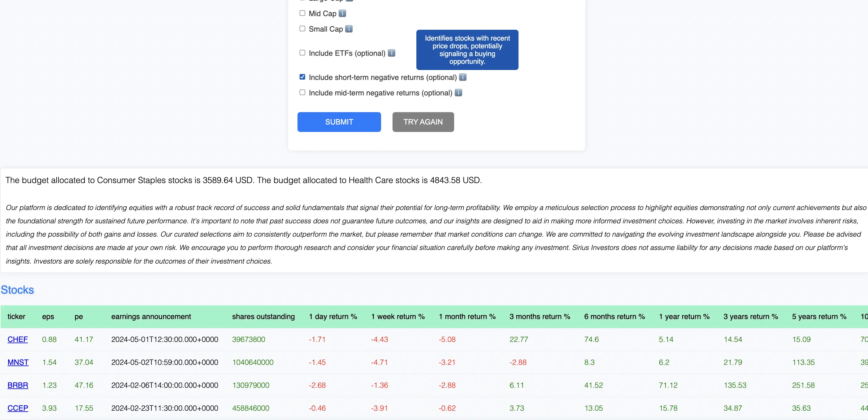Click the ticker column header
The image size is (868, 420).
coord(16,317)
